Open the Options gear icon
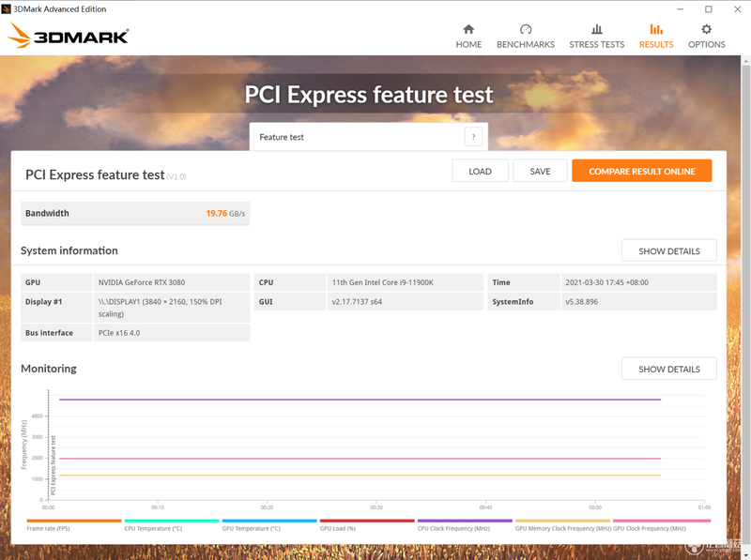The image size is (751, 560). 707,29
